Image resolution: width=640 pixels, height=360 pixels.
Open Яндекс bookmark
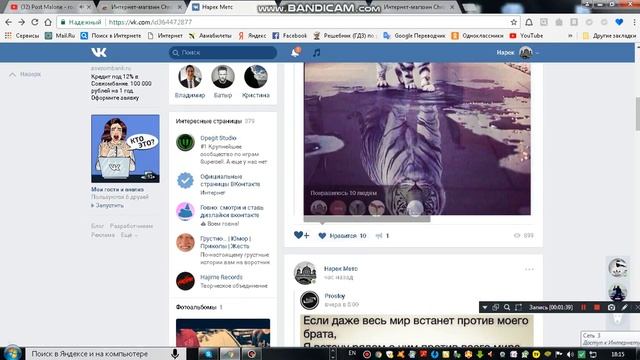tap(252, 36)
